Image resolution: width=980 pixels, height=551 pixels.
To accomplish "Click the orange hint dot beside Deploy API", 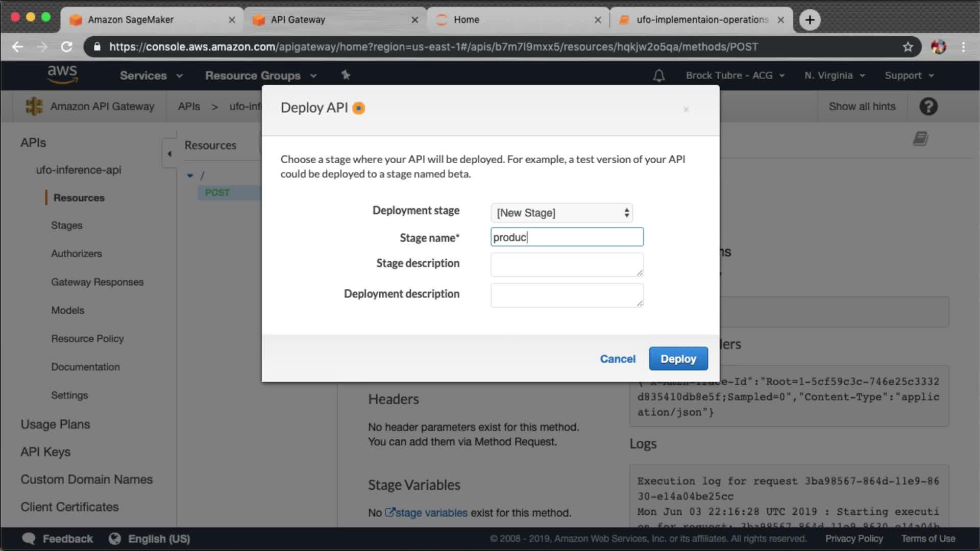I will pos(359,108).
